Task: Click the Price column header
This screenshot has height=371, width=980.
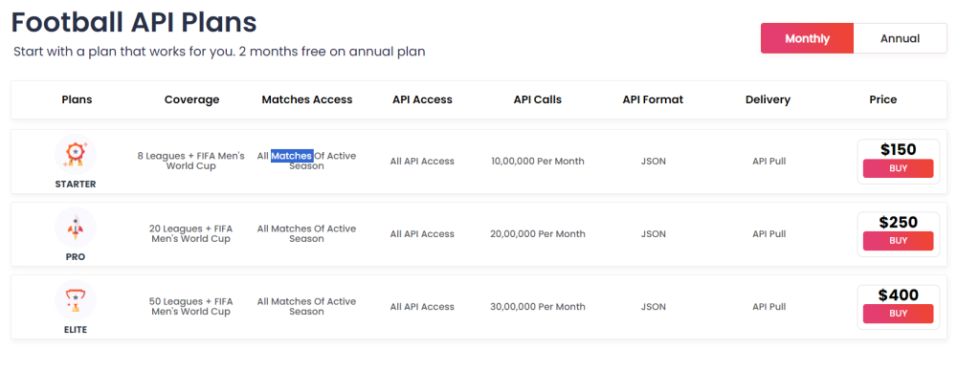Action: point(883,100)
